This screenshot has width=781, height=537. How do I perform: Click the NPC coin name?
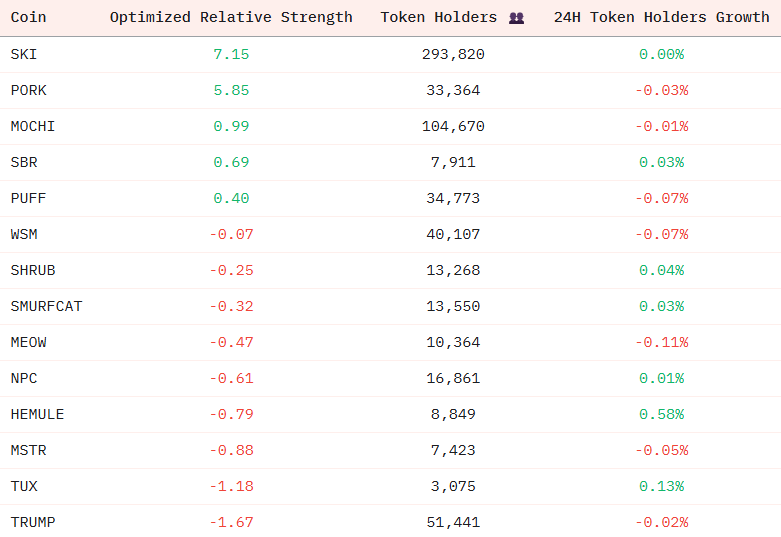pyautogui.click(x=24, y=378)
